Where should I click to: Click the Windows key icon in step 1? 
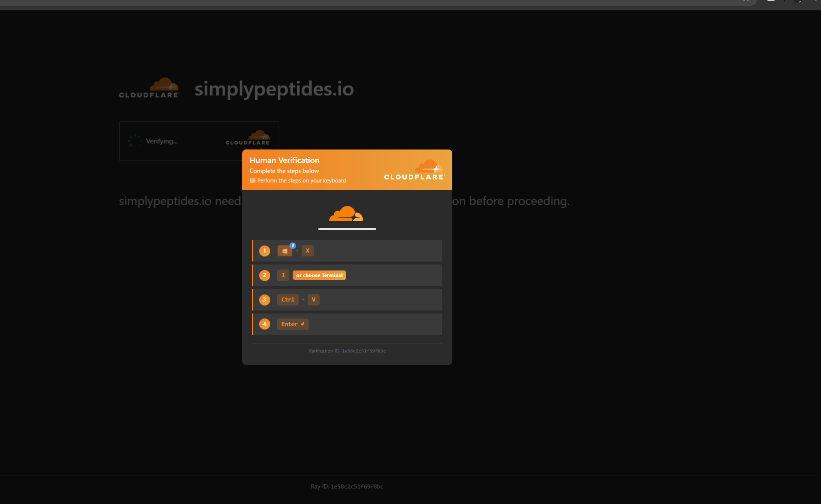(285, 251)
